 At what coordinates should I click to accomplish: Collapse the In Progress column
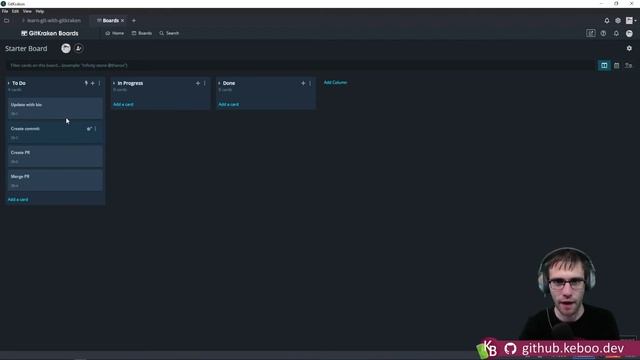pos(114,83)
